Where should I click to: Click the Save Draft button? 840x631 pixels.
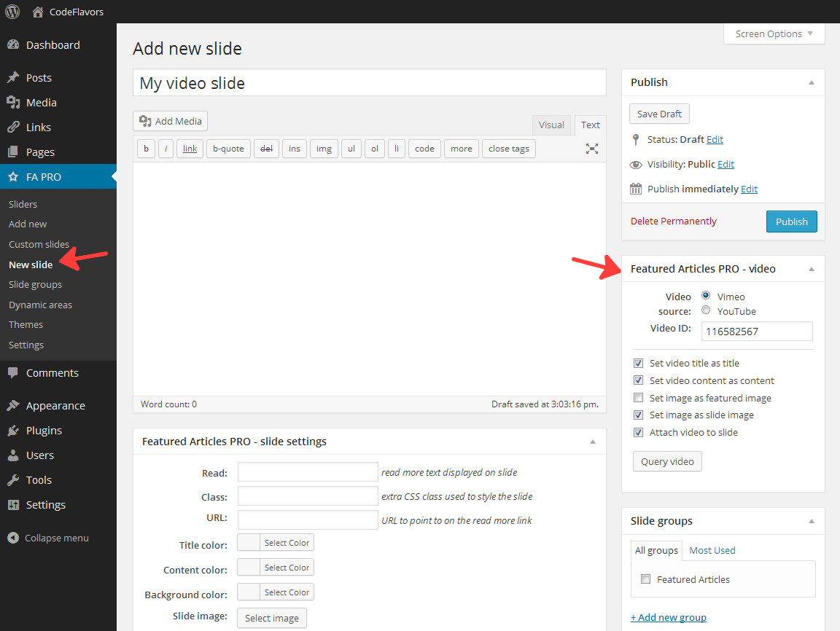[x=659, y=114]
